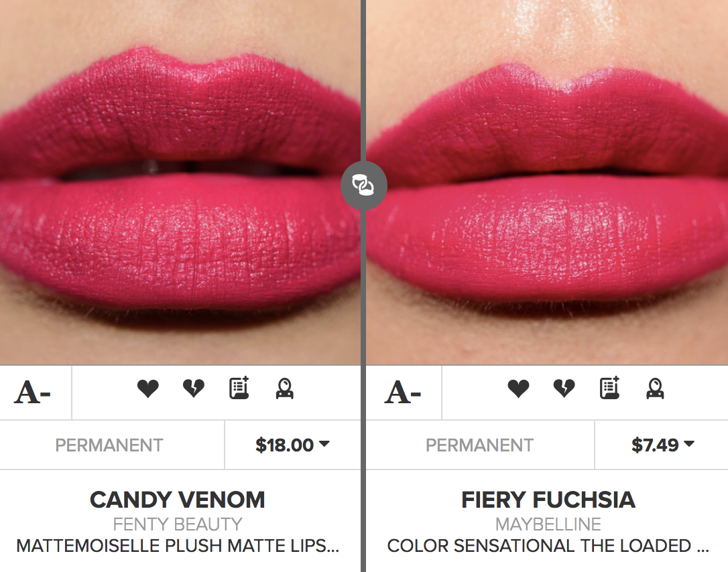Click the Fenty Beauty brand link
This screenshot has height=572, width=728.
pos(178,524)
